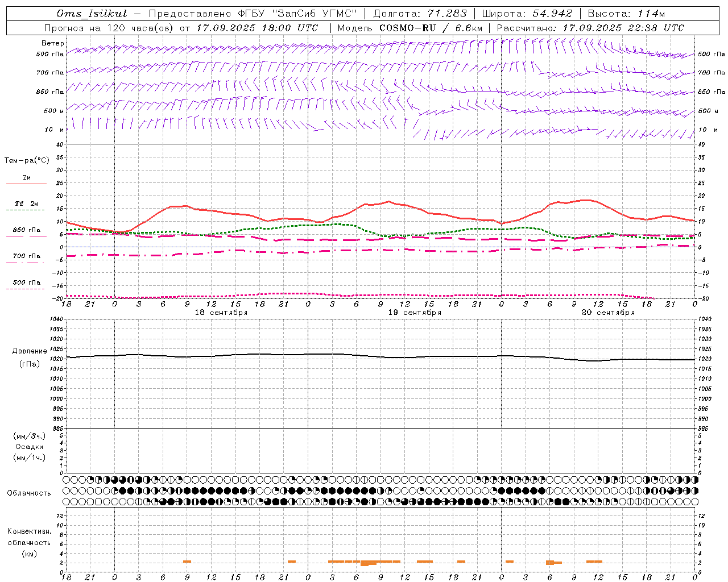
Task: Click the station name "Oms_Isilkul" in the header
Action: click(x=92, y=14)
